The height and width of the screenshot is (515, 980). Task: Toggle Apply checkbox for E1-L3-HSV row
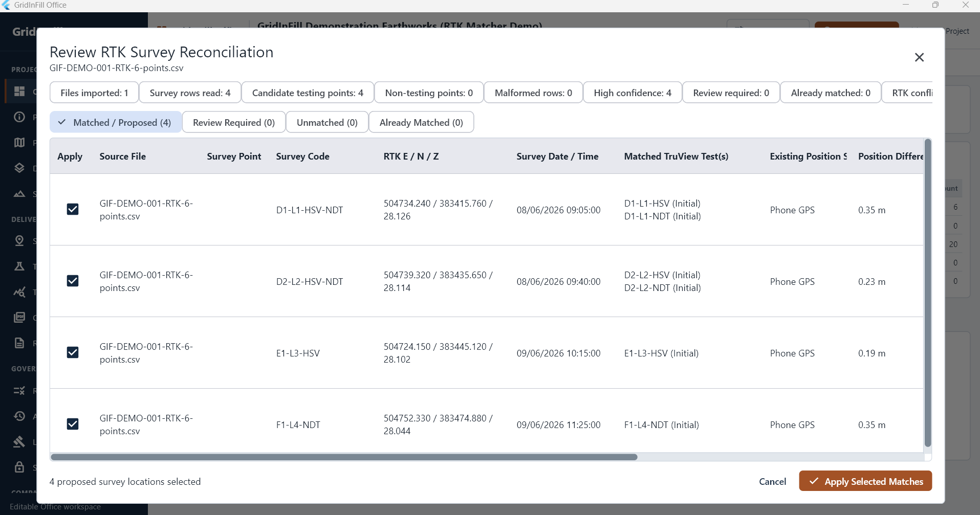[73, 352]
